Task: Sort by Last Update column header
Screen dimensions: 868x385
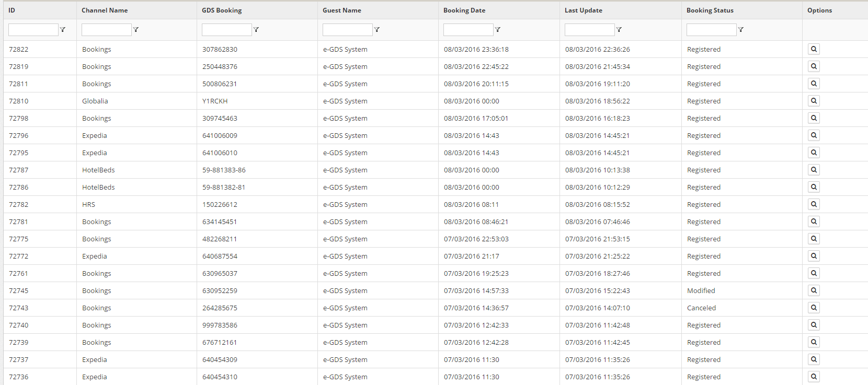Action: click(584, 10)
